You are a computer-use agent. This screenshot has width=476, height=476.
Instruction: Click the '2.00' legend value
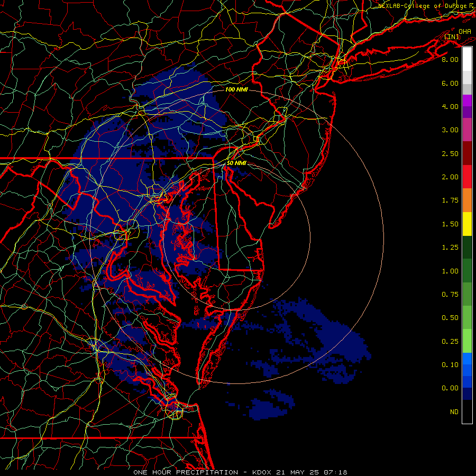coord(450,177)
